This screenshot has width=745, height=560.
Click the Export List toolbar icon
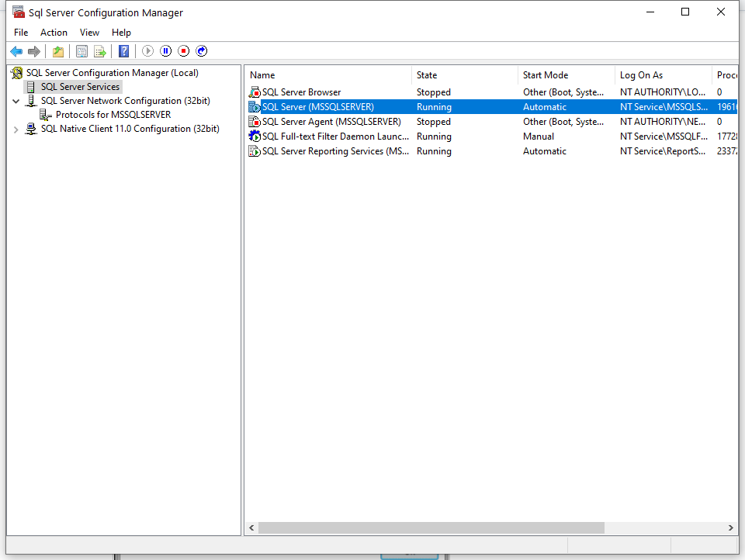pyautogui.click(x=100, y=51)
